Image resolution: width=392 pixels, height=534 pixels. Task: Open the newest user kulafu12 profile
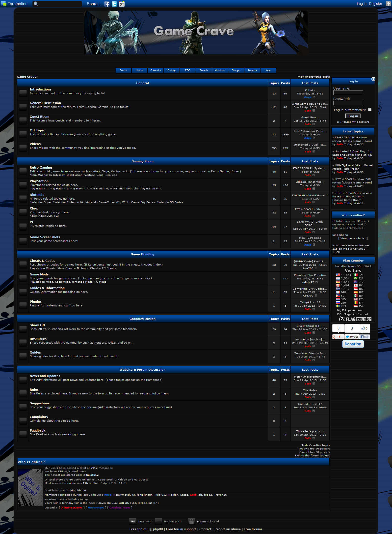(x=92, y=475)
